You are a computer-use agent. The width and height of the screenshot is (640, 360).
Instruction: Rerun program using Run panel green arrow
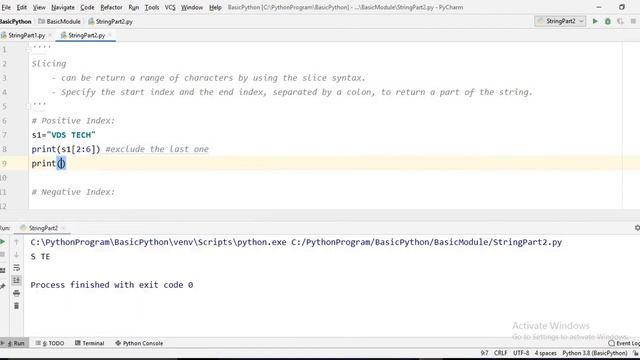[2, 242]
